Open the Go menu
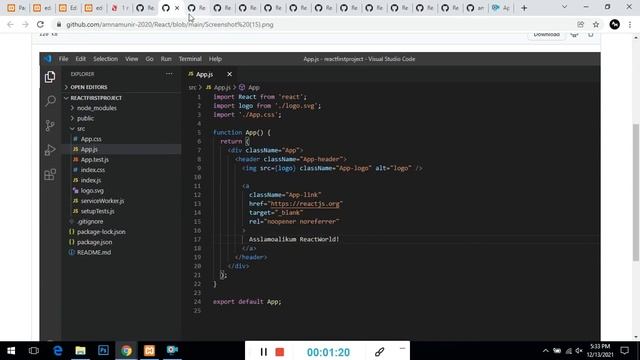This screenshot has width=640, height=360. tap(149, 59)
